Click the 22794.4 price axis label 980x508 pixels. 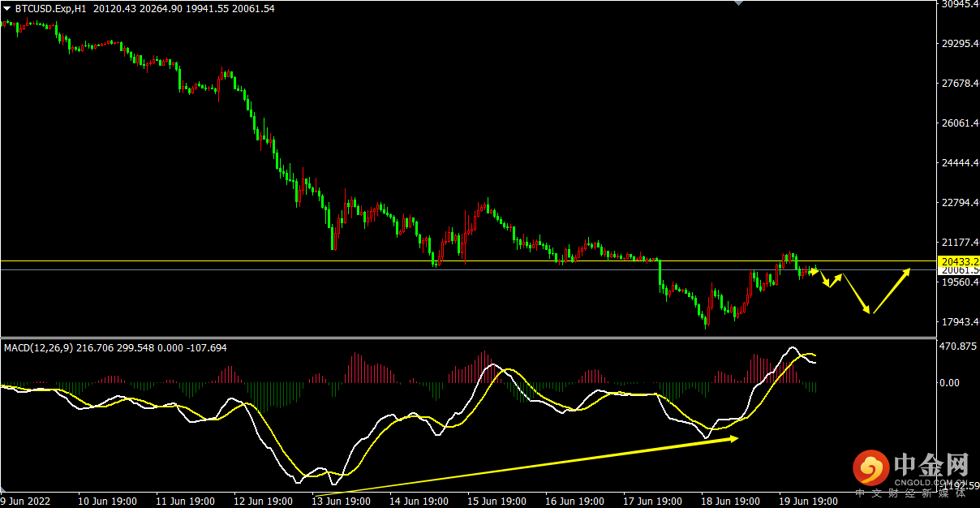click(x=961, y=203)
